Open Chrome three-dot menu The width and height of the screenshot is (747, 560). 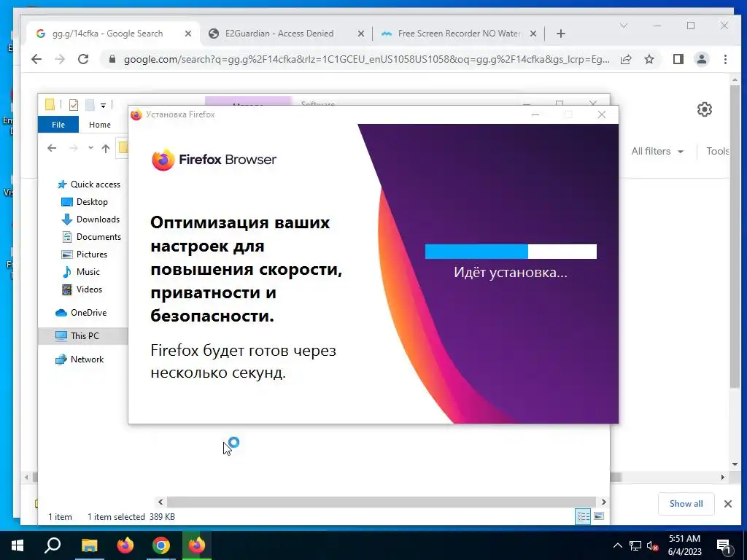[725, 59]
